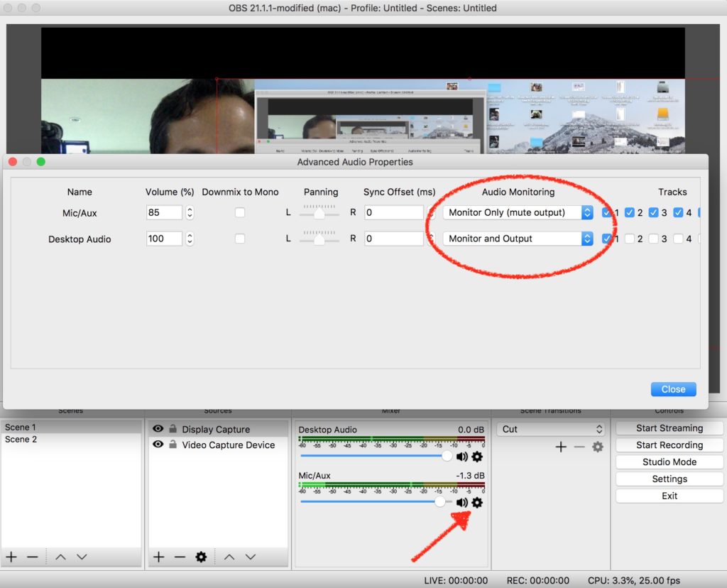Image resolution: width=727 pixels, height=588 pixels.
Task: Click Start Streaming button
Action: coord(669,428)
